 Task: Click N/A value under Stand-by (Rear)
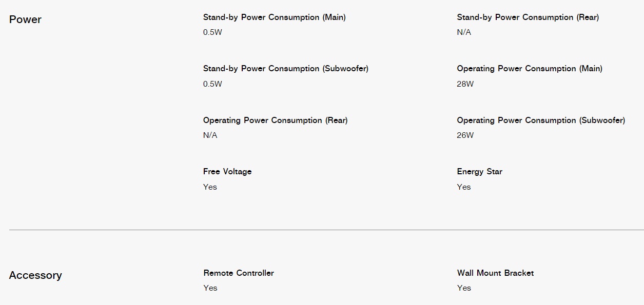[464, 32]
